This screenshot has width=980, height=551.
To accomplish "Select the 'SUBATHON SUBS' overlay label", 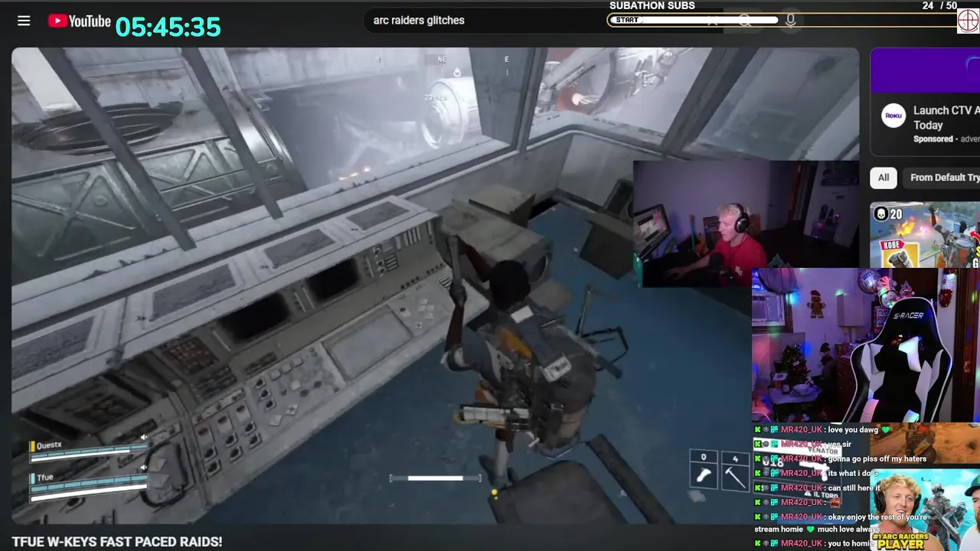I will coord(652,6).
